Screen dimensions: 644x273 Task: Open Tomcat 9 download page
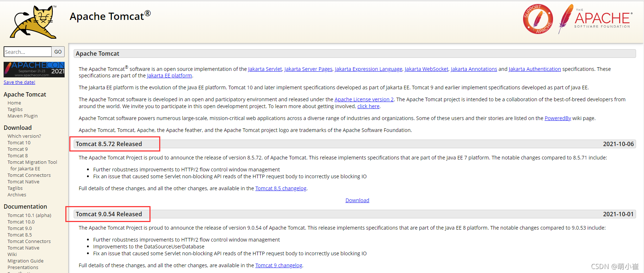[18, 149]
